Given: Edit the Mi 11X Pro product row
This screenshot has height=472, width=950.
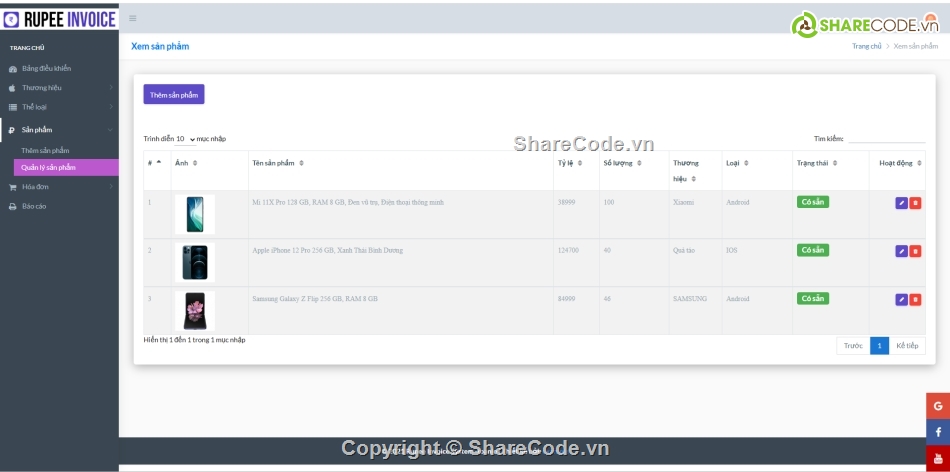Looking at the screenshot, I should pos(902,203).
